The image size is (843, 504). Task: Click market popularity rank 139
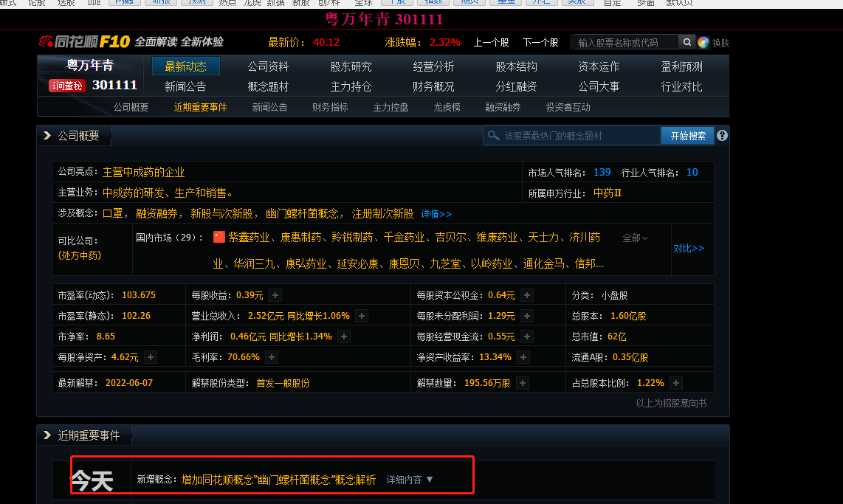point(602,172)
